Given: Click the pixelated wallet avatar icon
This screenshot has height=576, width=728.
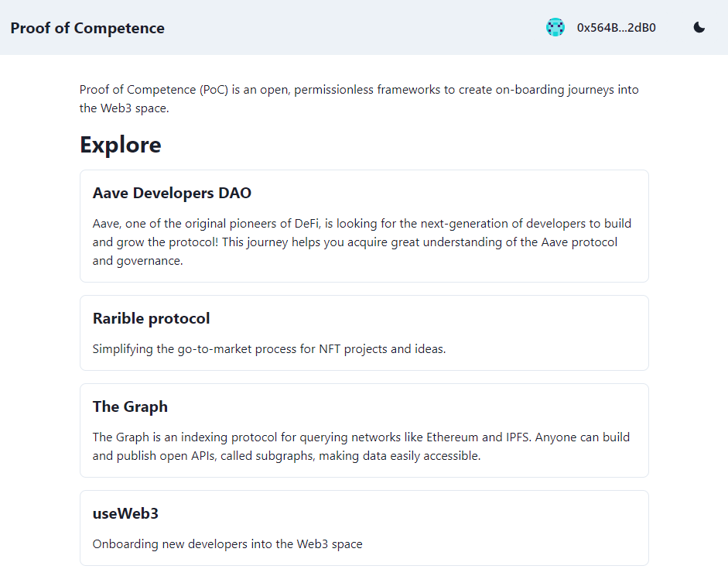Looking at the screenshot, I should click(x=555, y=27).
